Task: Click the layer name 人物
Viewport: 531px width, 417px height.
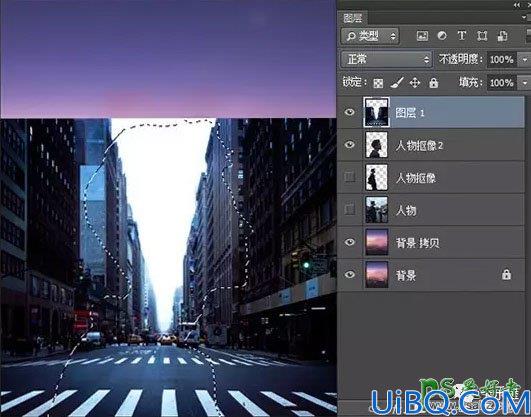Action: pos(406,211)
